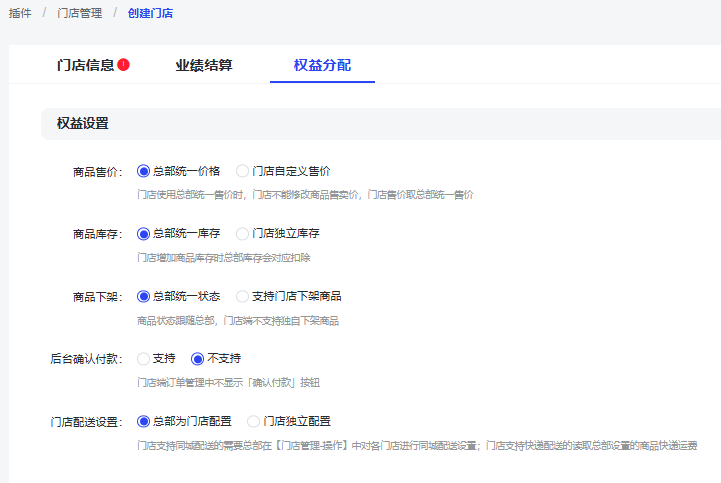Navigate to 门店管理 breadcrumb link
Viewport: 721px width, 483px height.
click(79, 14)
